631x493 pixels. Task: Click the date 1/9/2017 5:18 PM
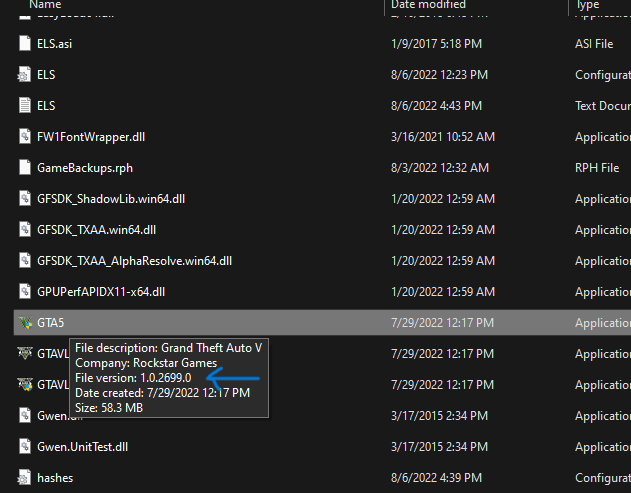(x=436, y=43)
